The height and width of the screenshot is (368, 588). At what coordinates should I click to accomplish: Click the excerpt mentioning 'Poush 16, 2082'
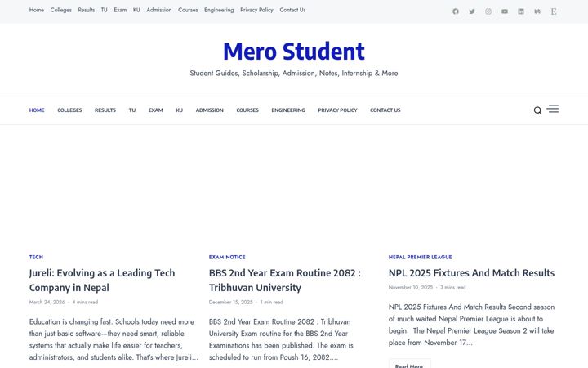coord(281,339)
